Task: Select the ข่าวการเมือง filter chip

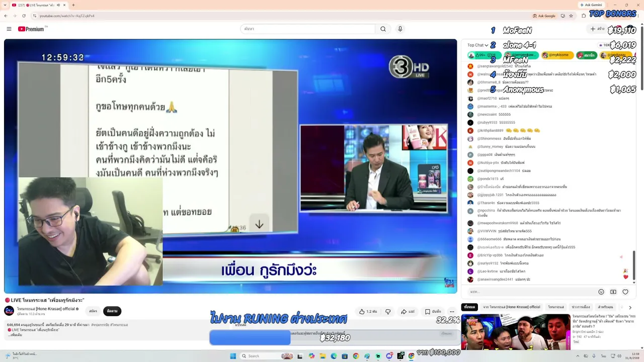Action: click(x=581, y=307)
